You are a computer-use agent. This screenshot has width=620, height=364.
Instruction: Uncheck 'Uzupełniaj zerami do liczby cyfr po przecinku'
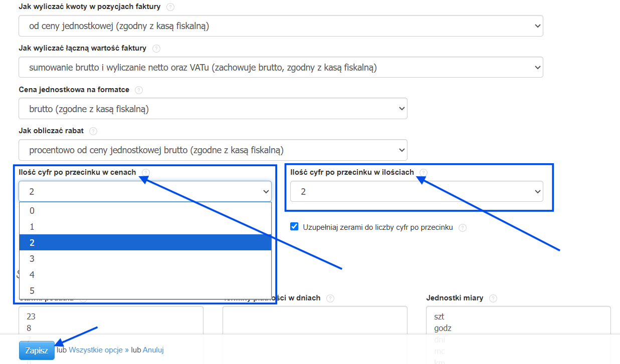coord(295,227)
